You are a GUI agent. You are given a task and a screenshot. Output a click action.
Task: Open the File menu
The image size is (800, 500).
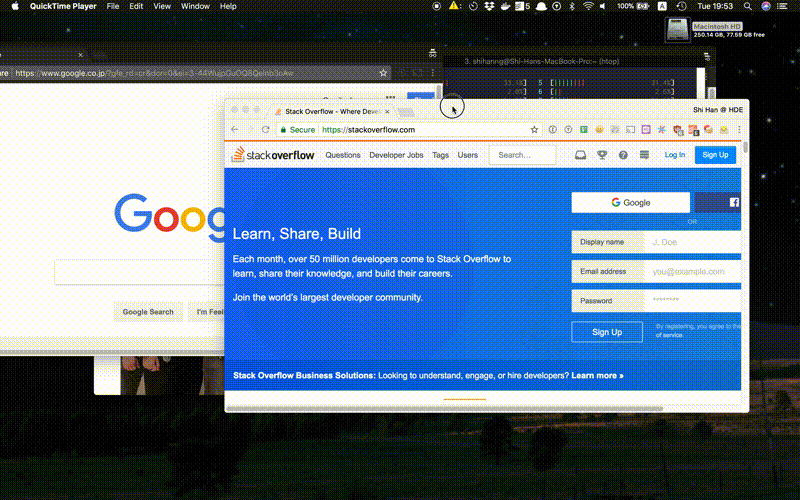[x=113, y=6]
